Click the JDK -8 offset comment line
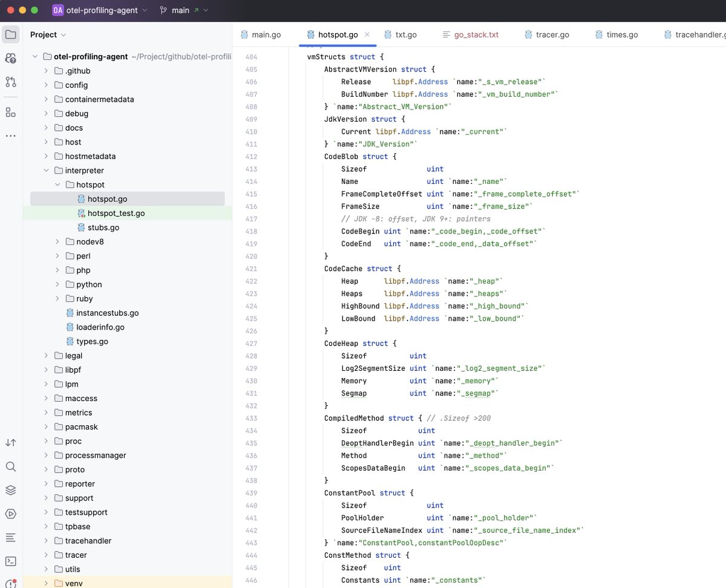This screenshot has height=588, width=726. (x=416, y=219)
